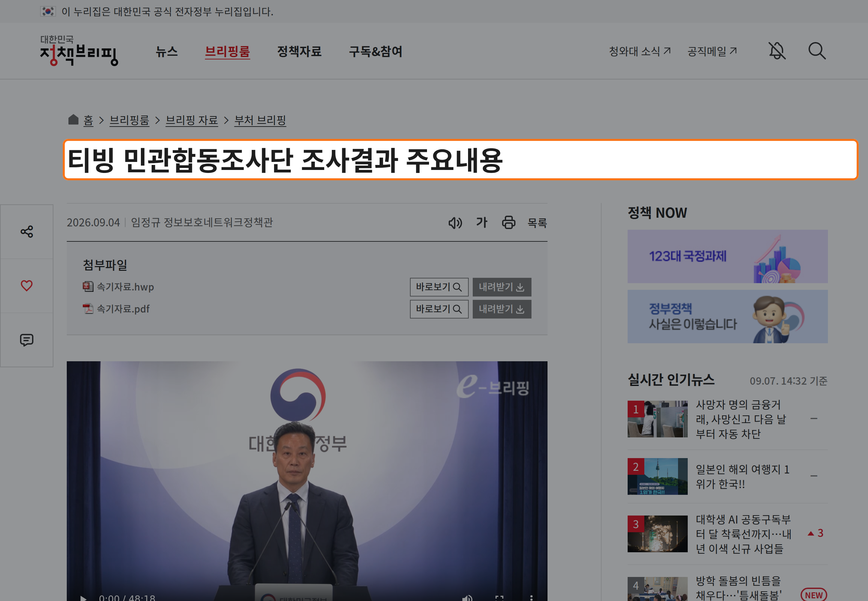Open the 정책자료 menu

(299, 51)
